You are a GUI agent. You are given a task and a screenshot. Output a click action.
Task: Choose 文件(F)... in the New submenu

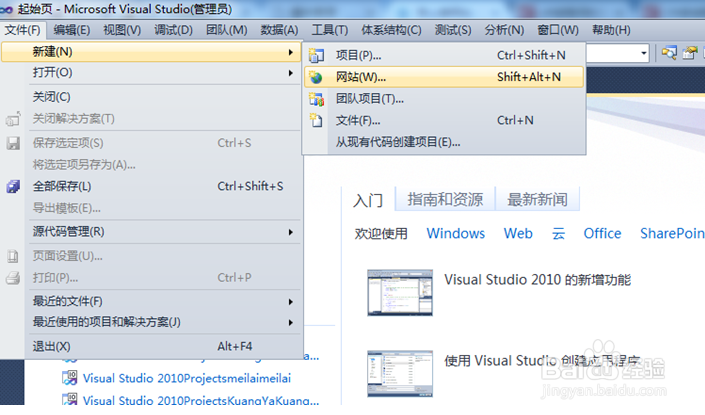coord(444,120)
